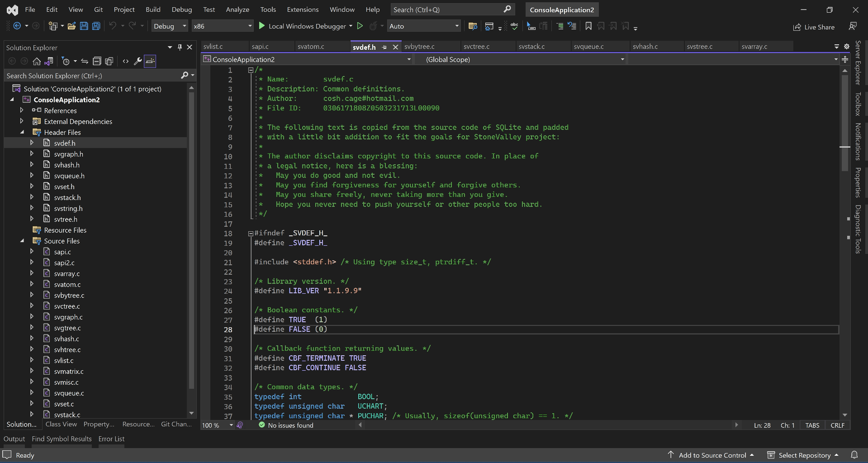Viewport: 868px width, 463px height.
Task: Click the notifications bell in status bar
Action: point(854,455)
